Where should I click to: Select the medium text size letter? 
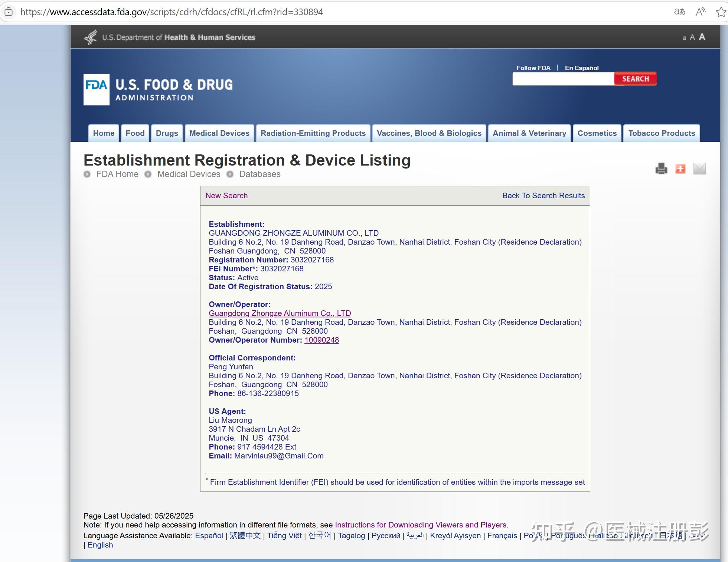tap(692, 37)
